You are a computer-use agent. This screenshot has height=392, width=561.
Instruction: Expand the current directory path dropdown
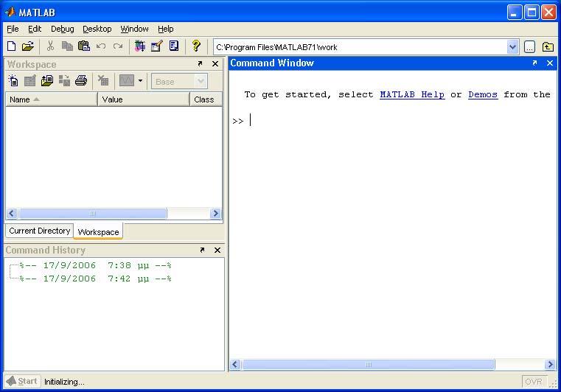pos(512,47)
